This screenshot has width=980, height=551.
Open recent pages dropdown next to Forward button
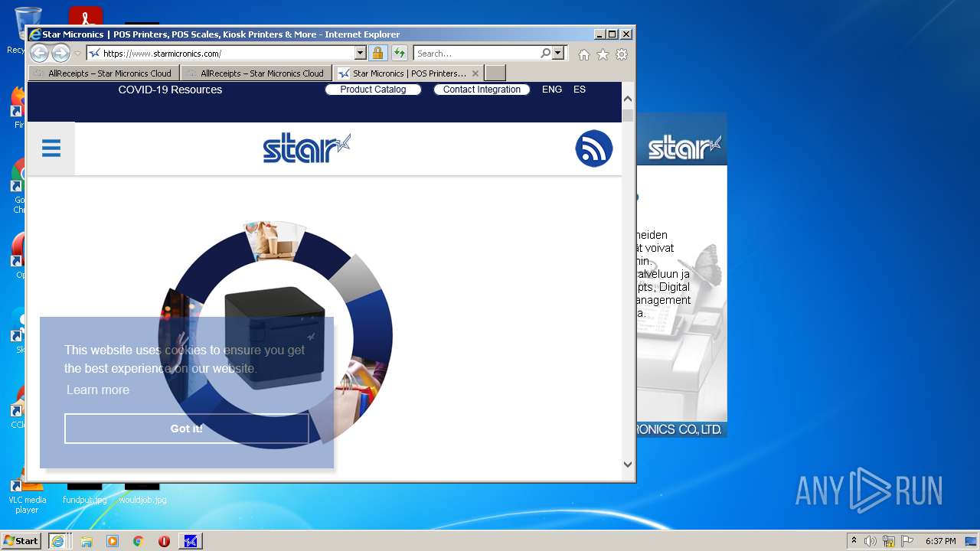[77, 54]
